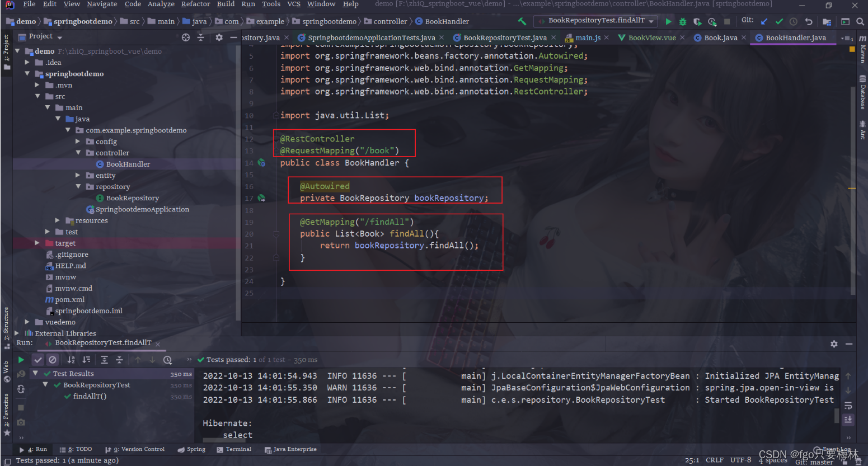
Task: Hide the Project tool window
Action: pos(234,37)
